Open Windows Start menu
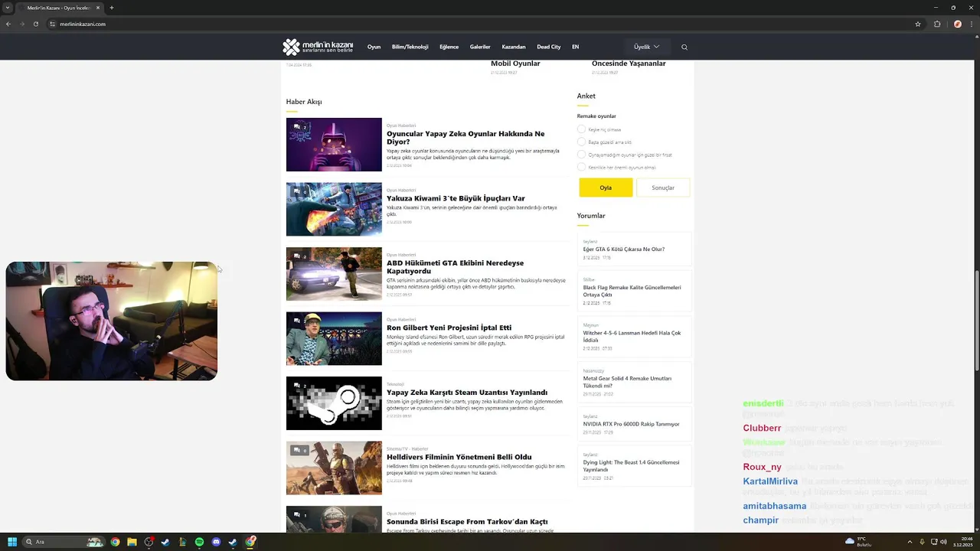The height and width of the screenshot is (551, 980). tap(12, 542)
